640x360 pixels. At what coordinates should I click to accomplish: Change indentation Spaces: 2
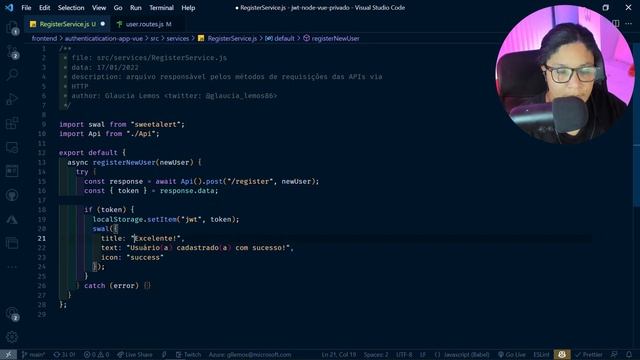pyautogui.click(x=376, y=355)
